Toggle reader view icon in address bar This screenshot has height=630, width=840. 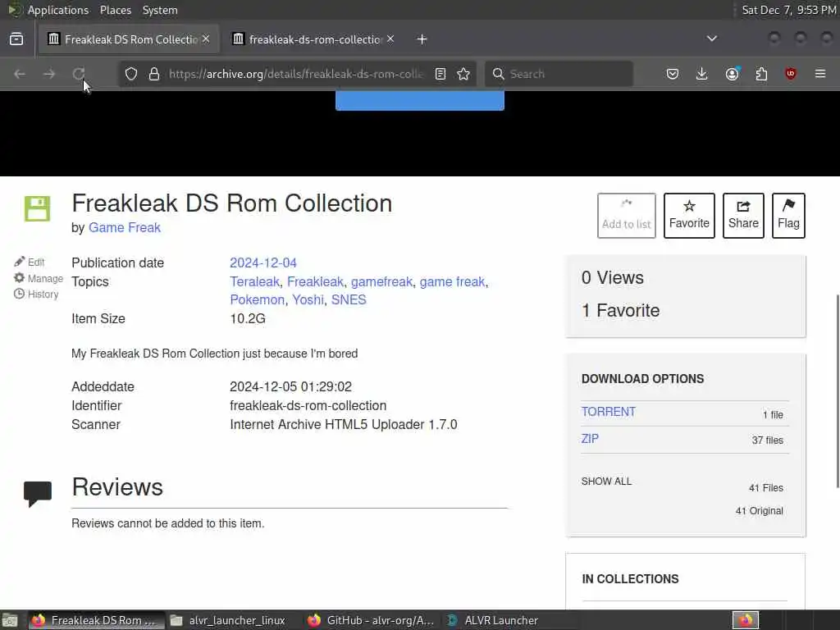pyautogui.click(x=441, y=74)
